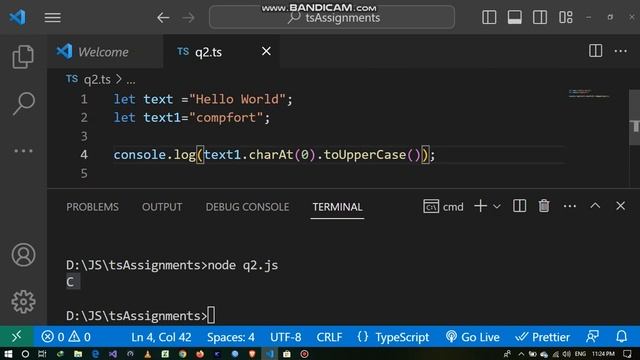Click the terminal prompt input line
Viewport: 640px width, 360px height.
(x=140, y=316)
